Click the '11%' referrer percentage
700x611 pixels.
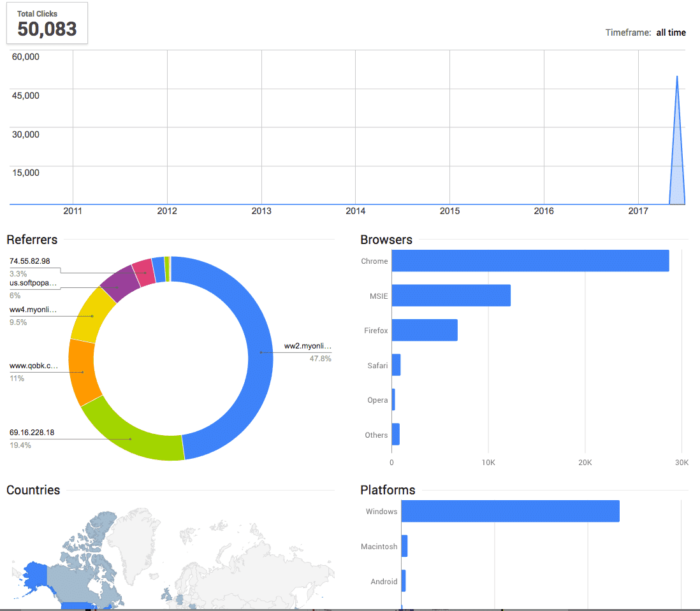[x=17, y=378]
